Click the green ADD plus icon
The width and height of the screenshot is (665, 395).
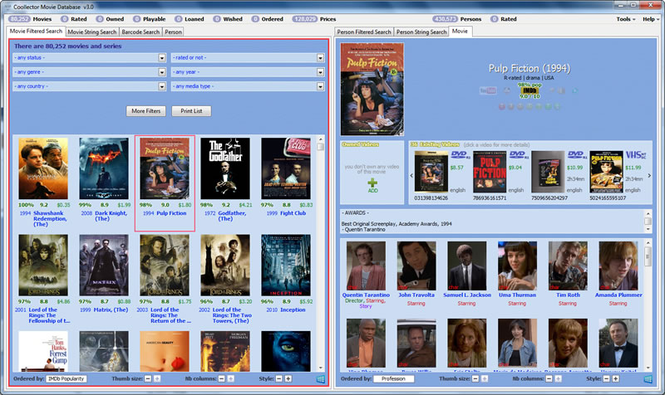[372, 183]
